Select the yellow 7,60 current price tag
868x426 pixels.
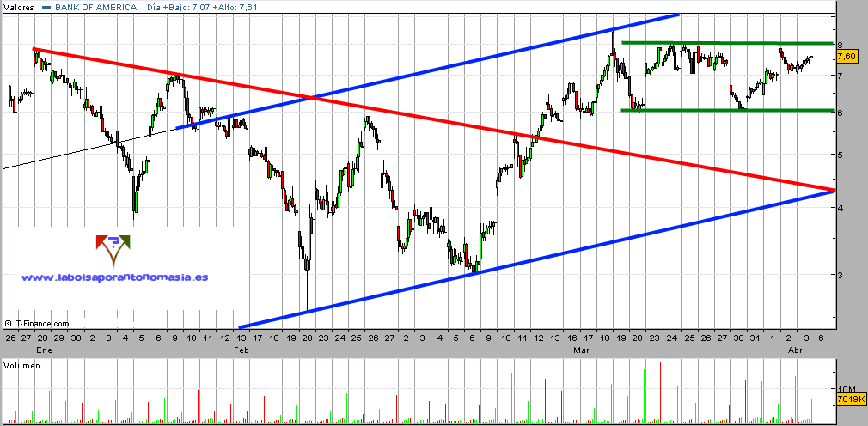coord(846,57)
